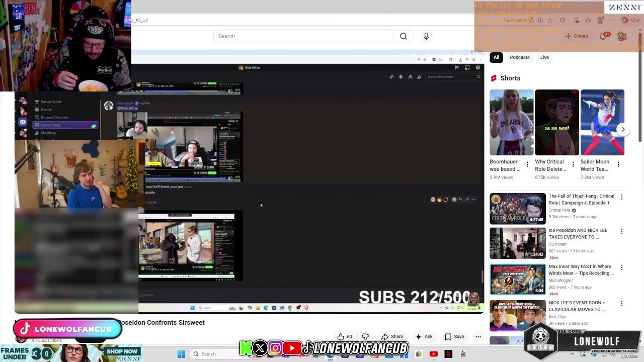Show hidden system tray icons chevron
The image size is (644, 362).
pos(572,354)
